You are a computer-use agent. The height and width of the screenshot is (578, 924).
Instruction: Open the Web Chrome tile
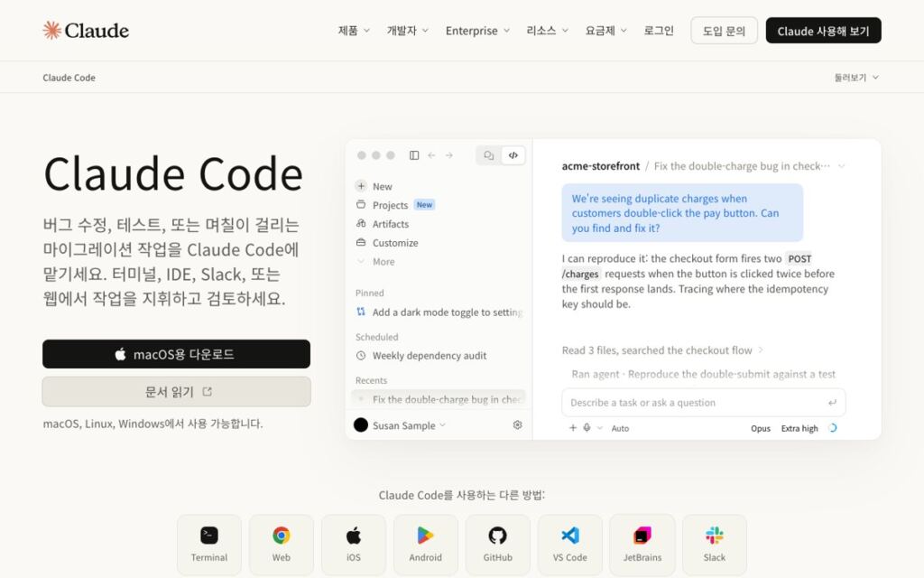(282, 545)
